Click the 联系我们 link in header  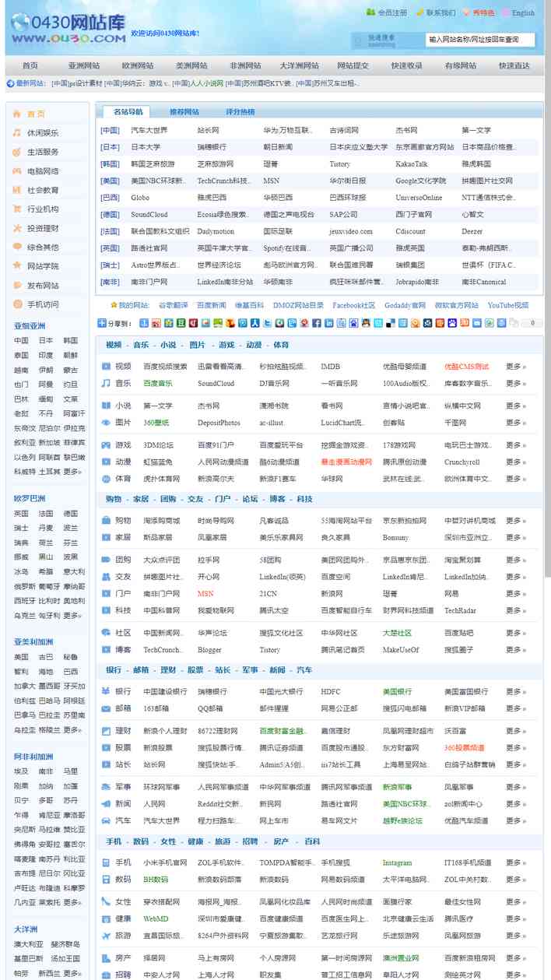(x=440, y=12)
